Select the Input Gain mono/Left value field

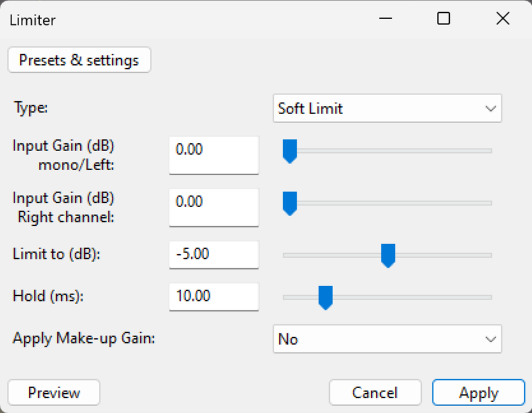tap(214, 155)
